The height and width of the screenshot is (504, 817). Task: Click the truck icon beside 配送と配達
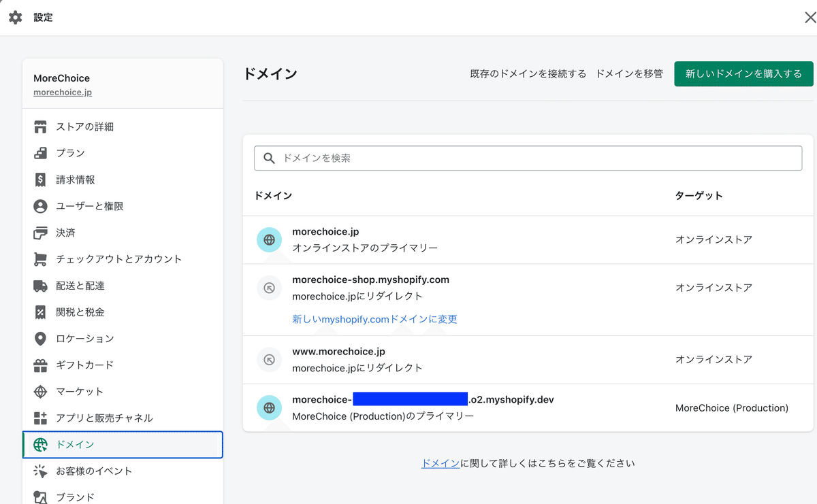(x=40, y=286)
